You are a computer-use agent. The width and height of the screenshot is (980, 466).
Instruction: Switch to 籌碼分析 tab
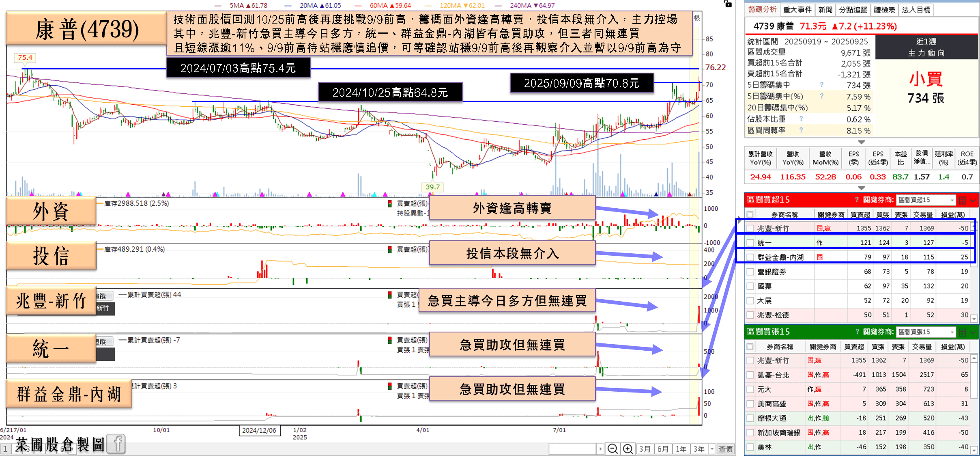tap(762, 9)
